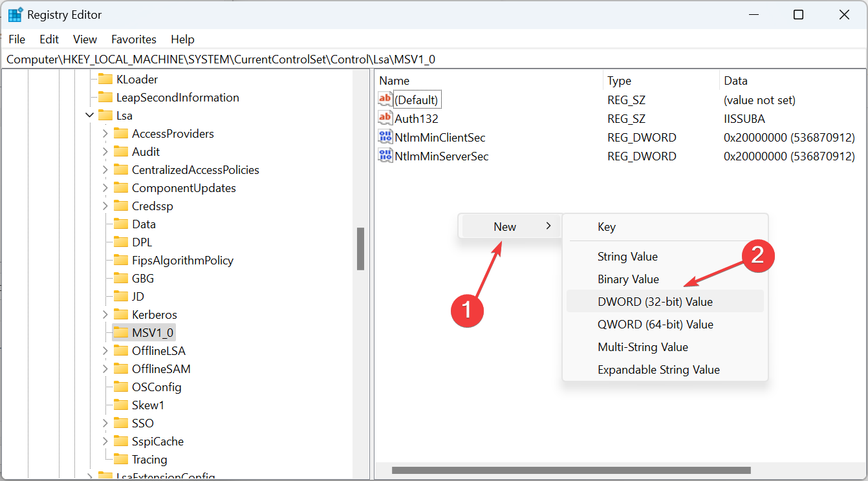The image size is (868, 481).
Task: Click the NtlmMinServerSec DWORD value icon
Action: pyautogui.click(x=385, y=155)
